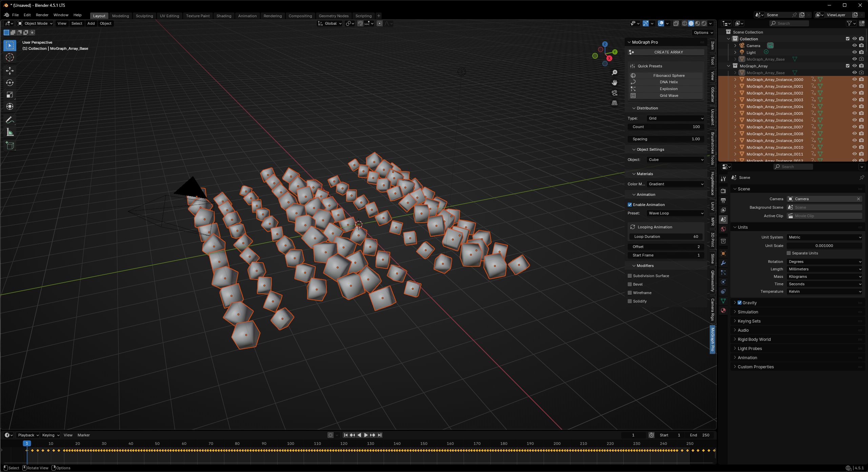Activate the Measure tool
Screen dimensions: 868x472
(9, 132)
